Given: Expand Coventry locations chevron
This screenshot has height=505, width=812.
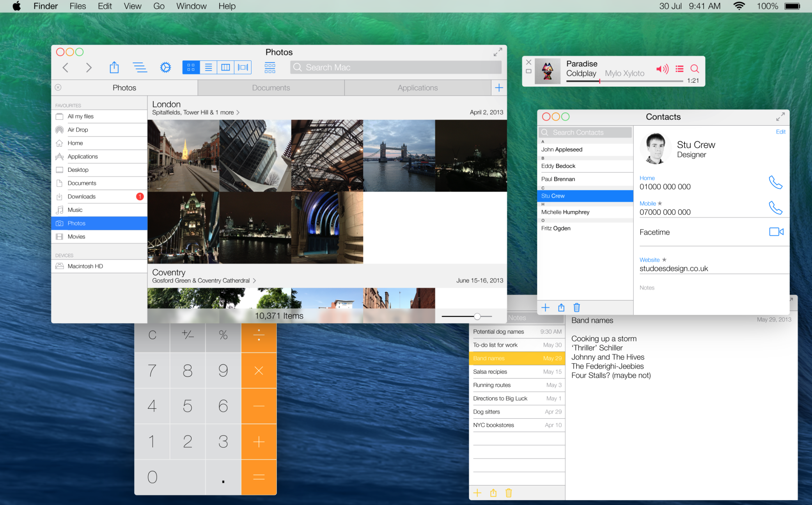Looking at the screenshot, I should (254, 281).
